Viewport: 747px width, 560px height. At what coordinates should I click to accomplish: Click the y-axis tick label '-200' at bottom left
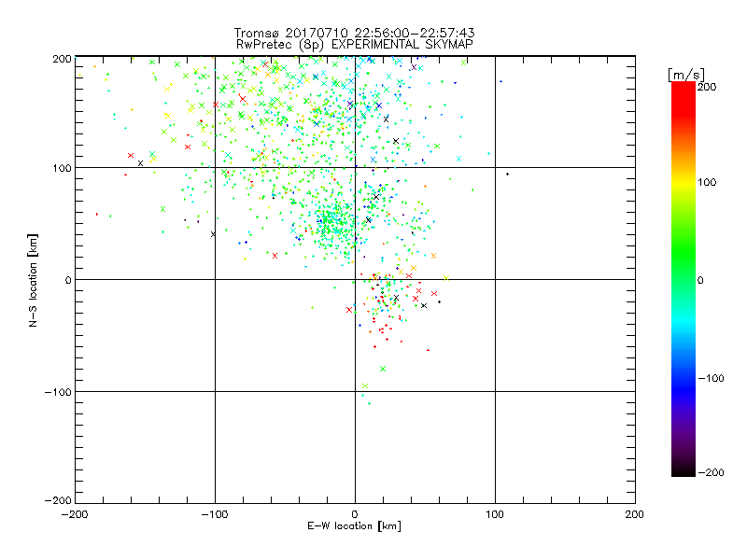[58, 500]
